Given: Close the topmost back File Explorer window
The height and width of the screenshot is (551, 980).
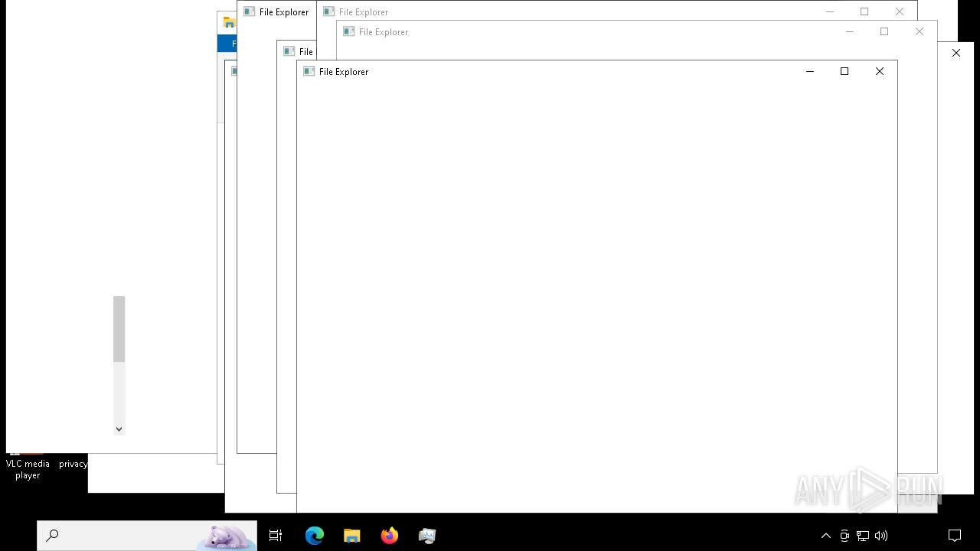Looking at the screenshot, I should pyautogui.click(x=899, y=11).
